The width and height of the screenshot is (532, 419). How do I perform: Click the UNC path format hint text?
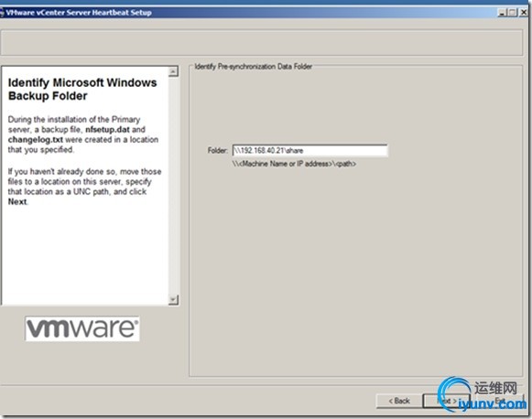(x=294, y=164)
